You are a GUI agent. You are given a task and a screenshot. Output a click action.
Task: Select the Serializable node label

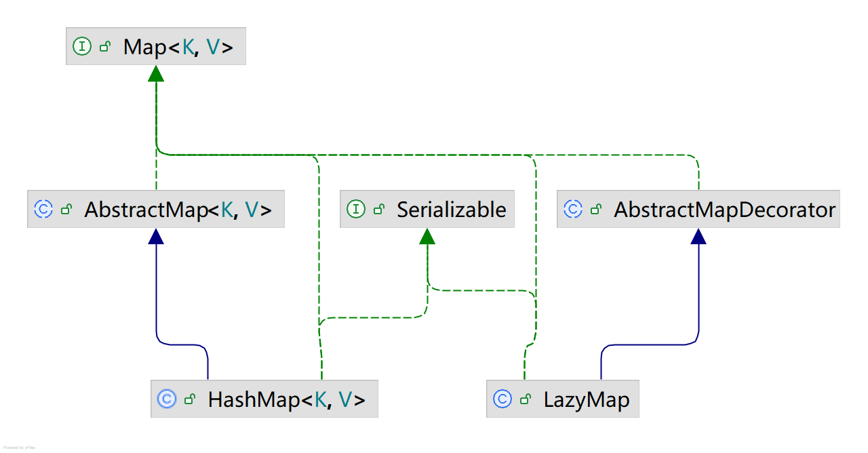452,210
